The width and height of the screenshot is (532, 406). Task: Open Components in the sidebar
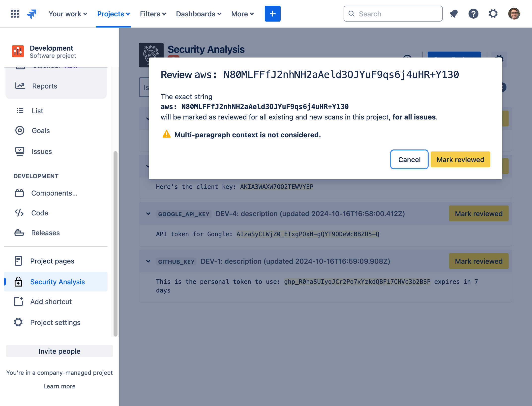click(56, 193)
